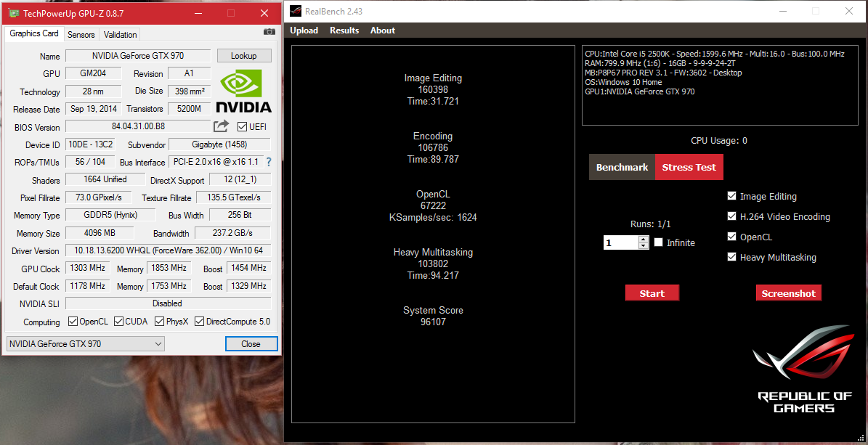This screenshot has height=445, width=868.
Task: Switch to the Validation tab
Action: tap(120, 34)
